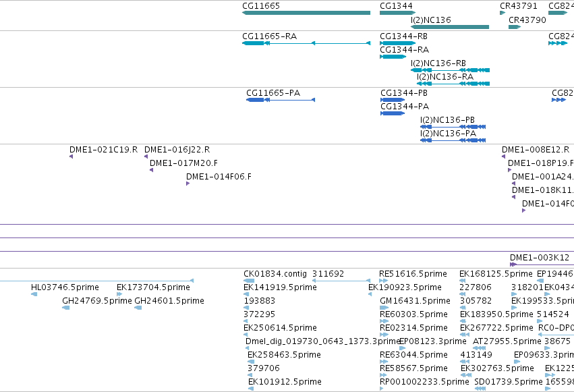Select the GM16431.5prime EST arrow
Image resolution: width=574 pixels, height=392 pixels.
click(x=384, y=308)
